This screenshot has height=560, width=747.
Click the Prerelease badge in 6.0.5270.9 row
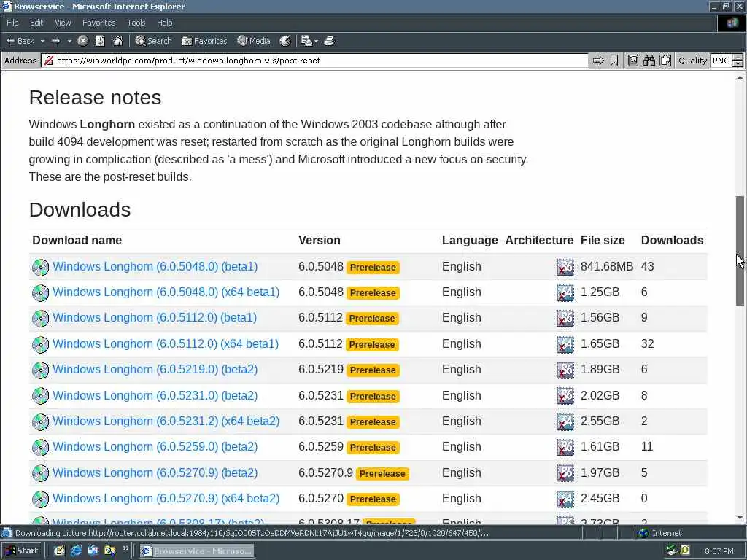coord(382,474)
